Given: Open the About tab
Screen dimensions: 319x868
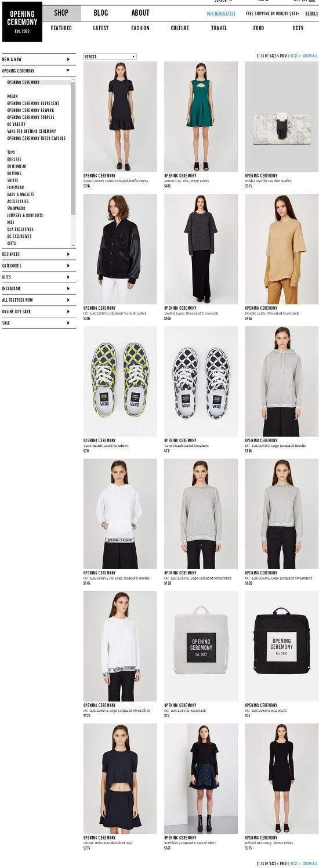Looking at the screenshot, I should coord(140,13).
